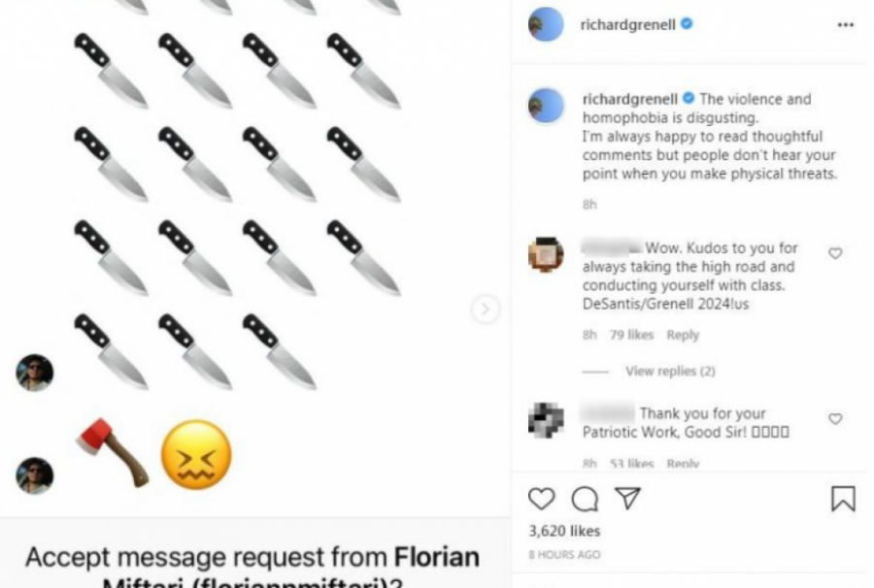The width and height of the screenshot is (874, 588).
Task: Go to next image using carousel arrow
Action: point(486,310)
